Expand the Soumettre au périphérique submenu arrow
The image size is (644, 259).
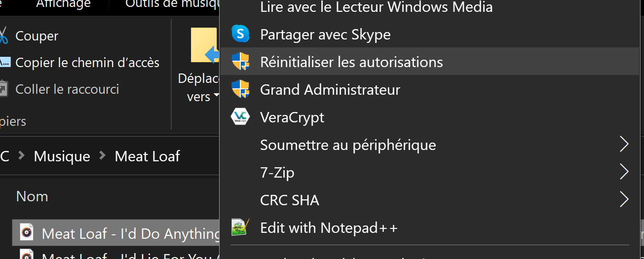coord(624,145)
